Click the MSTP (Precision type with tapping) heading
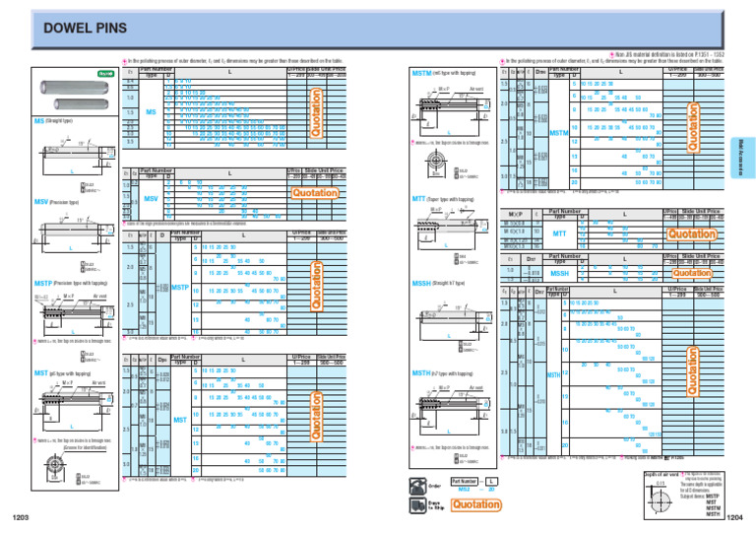This screenshot has height=534, width=756. click(71, 283)
